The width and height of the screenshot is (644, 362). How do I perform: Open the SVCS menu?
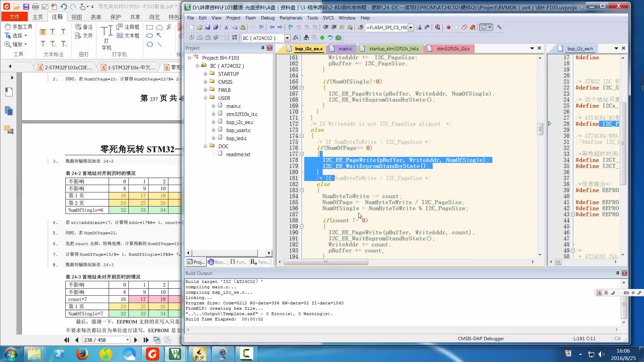pyautogui.click(x=328, y=18)
